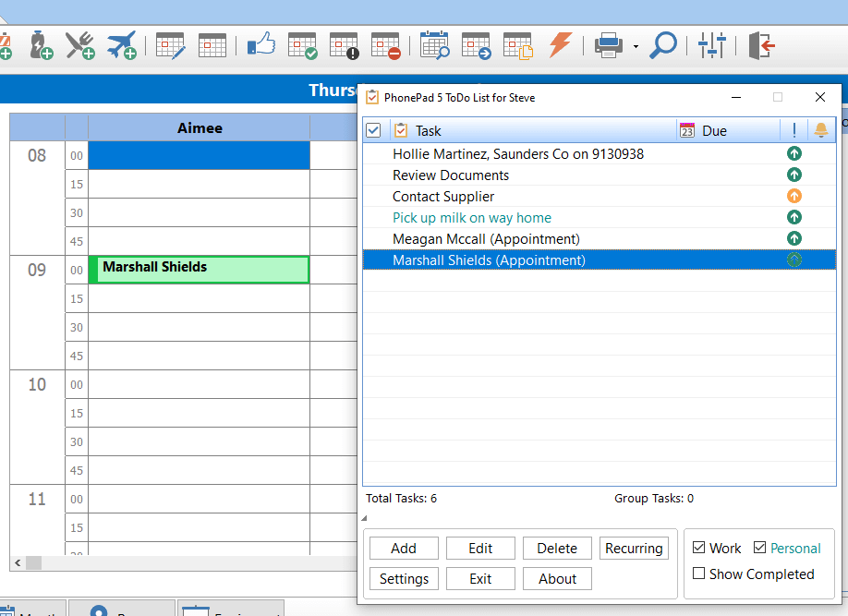
Task: Select the Contact Supplier task
Action: [600, 197]
